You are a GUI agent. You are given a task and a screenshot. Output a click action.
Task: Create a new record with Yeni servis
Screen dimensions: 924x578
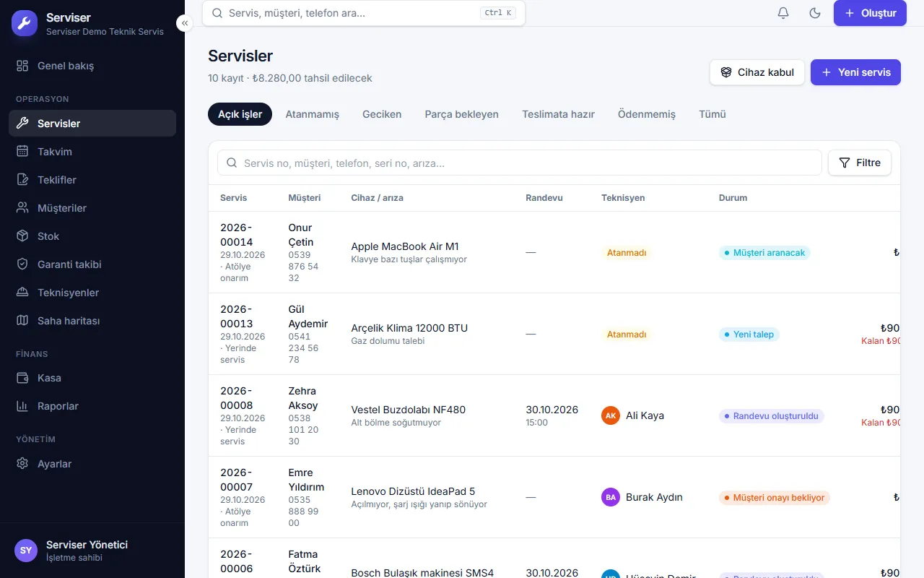pos(855,72)
